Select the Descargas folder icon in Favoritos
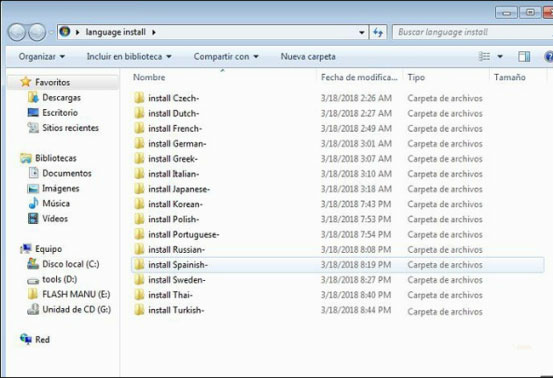This screenshot has height=378, width=554. click(33, 97)
